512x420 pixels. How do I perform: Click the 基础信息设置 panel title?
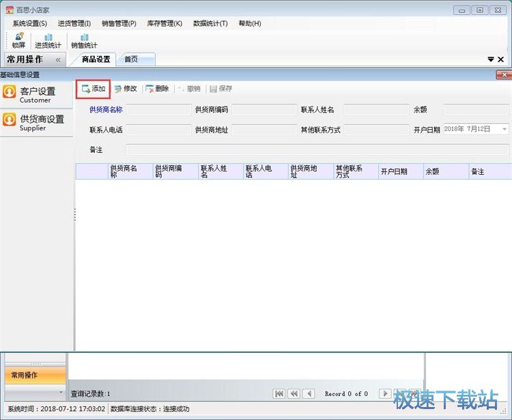click(20, 75)
